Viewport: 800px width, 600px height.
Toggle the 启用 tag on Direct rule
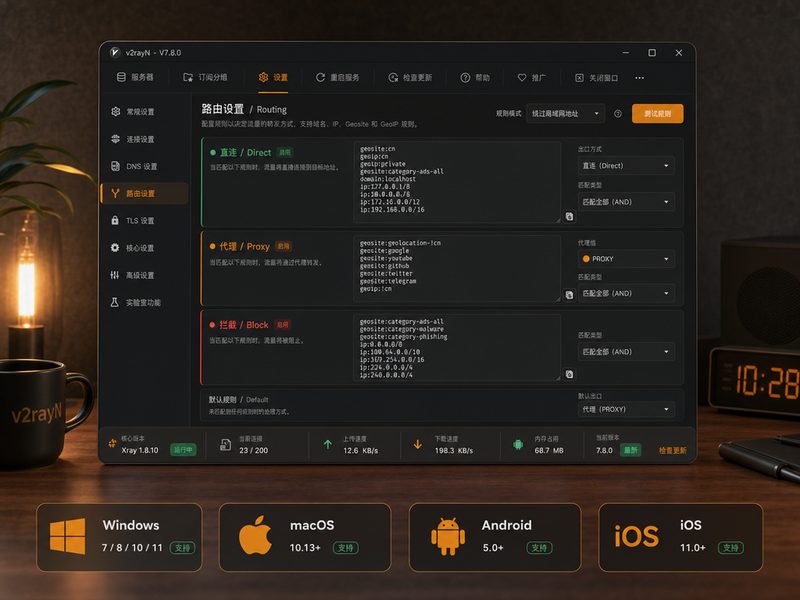285,152
